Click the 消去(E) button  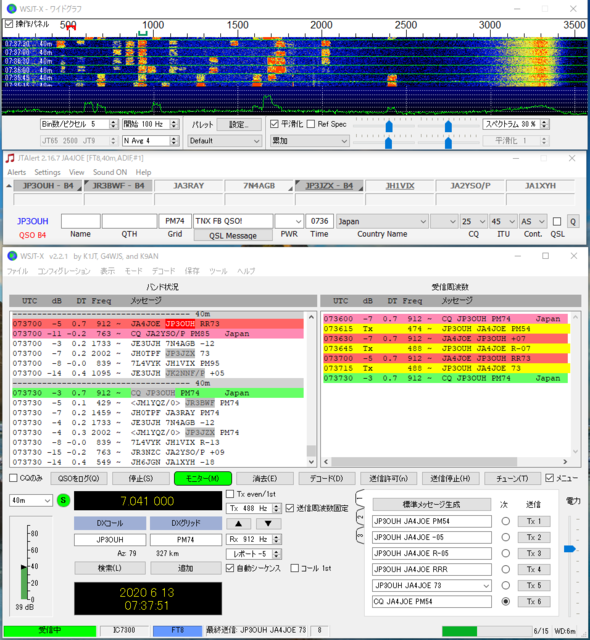tap(265, 478)
